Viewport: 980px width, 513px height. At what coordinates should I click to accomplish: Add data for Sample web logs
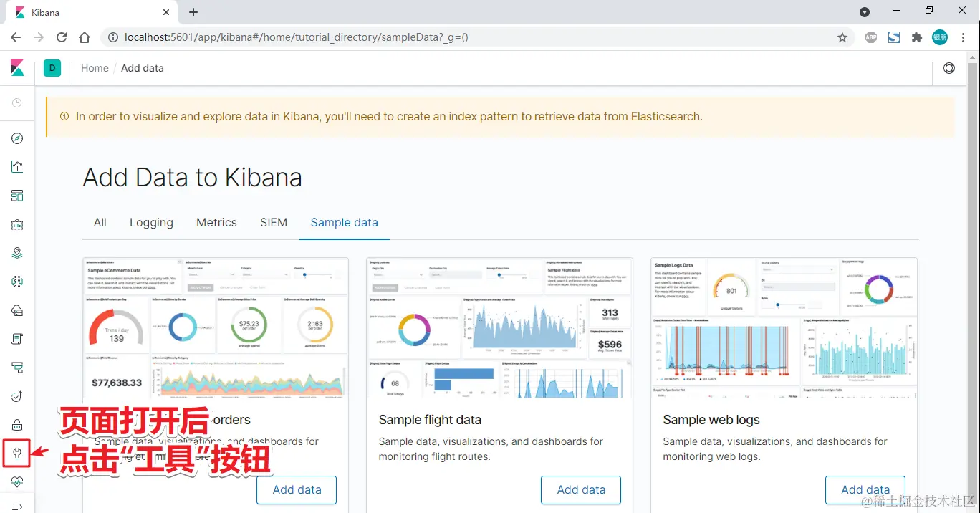coord(865,490)
